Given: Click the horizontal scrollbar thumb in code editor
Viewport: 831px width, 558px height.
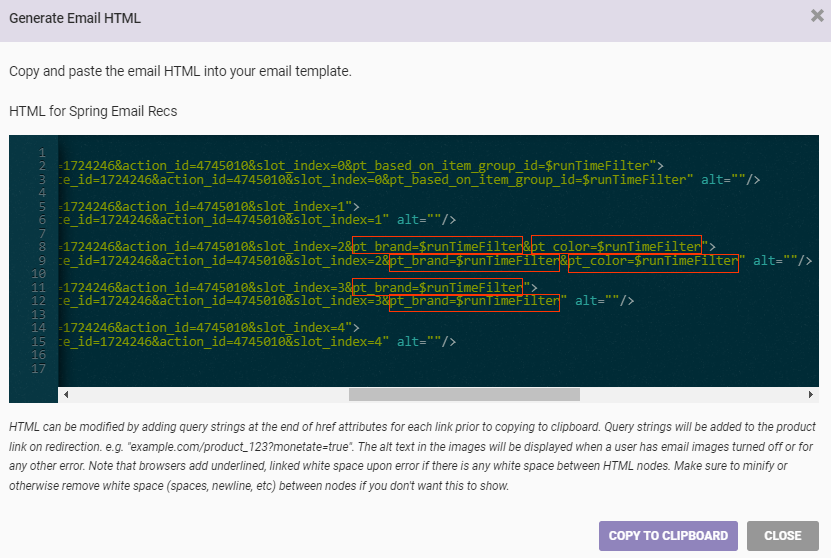Looking at the screenshot, I should point(464,394).
